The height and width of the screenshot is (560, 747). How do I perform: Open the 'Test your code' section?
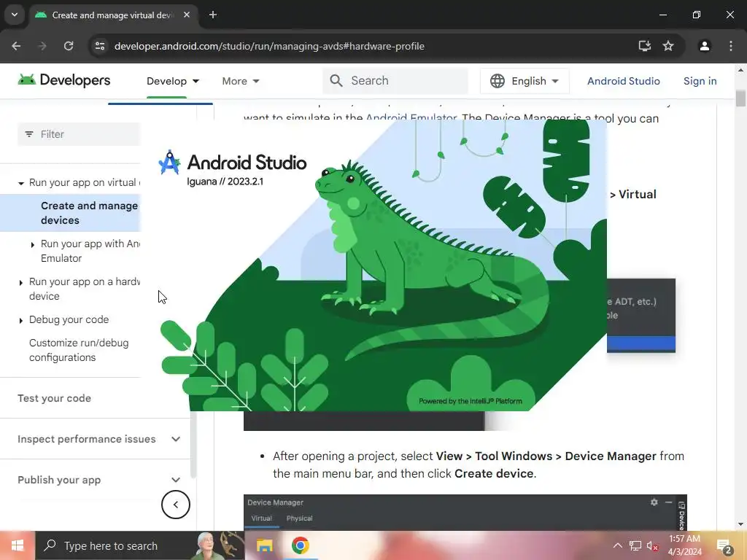click(x=54, y=398)
